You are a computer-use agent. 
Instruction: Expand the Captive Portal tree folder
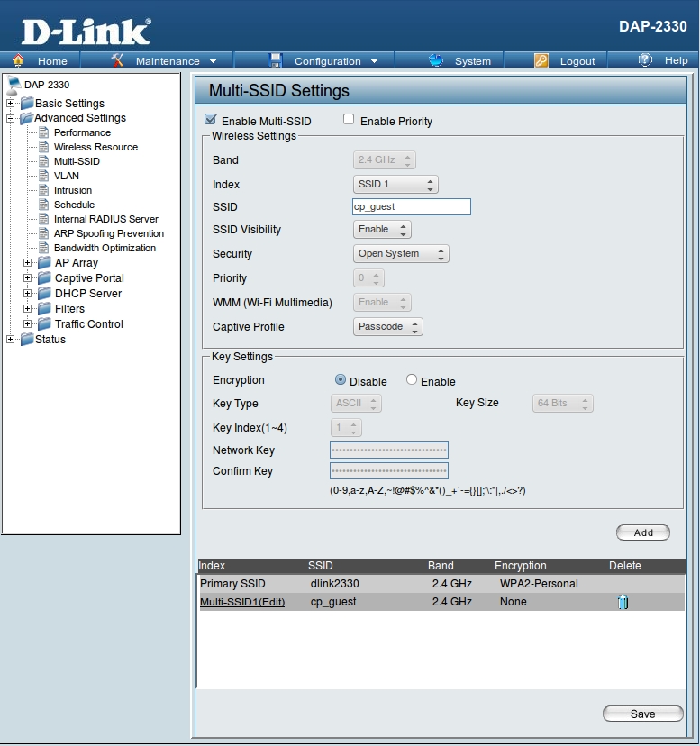[x=28, y=278]
